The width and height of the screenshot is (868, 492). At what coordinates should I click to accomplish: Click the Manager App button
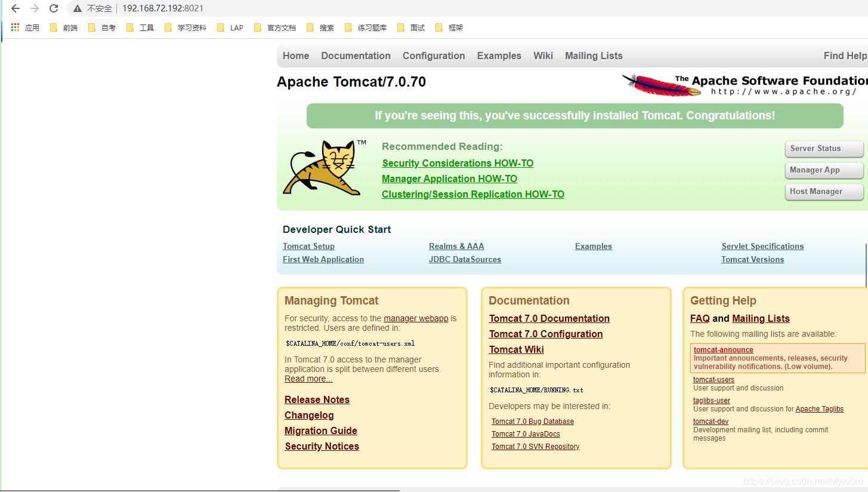pos(824,170)
